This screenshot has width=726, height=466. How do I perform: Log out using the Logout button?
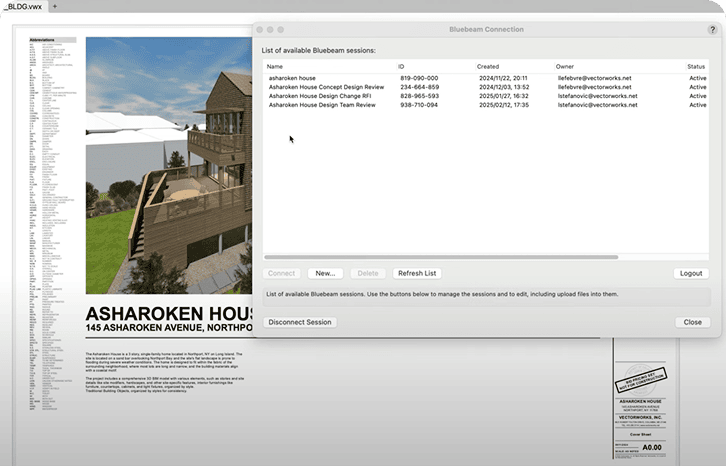click(691, 273)
